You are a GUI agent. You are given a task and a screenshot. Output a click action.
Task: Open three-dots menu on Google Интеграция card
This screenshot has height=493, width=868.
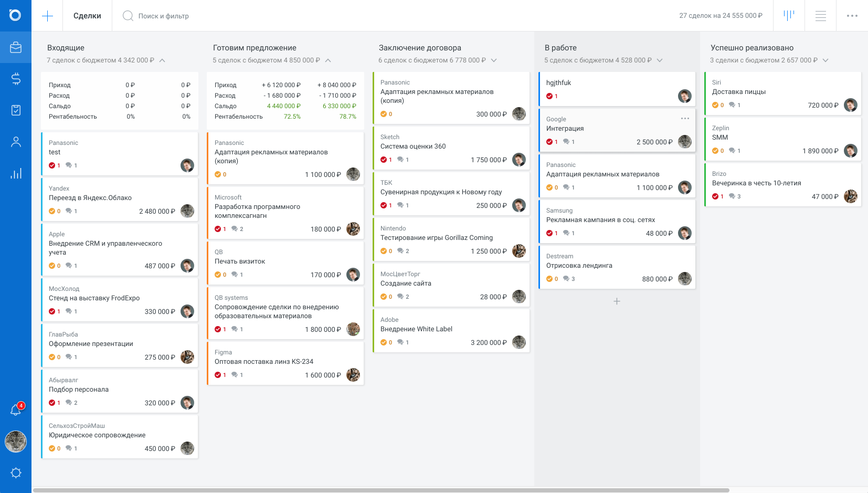685,118
